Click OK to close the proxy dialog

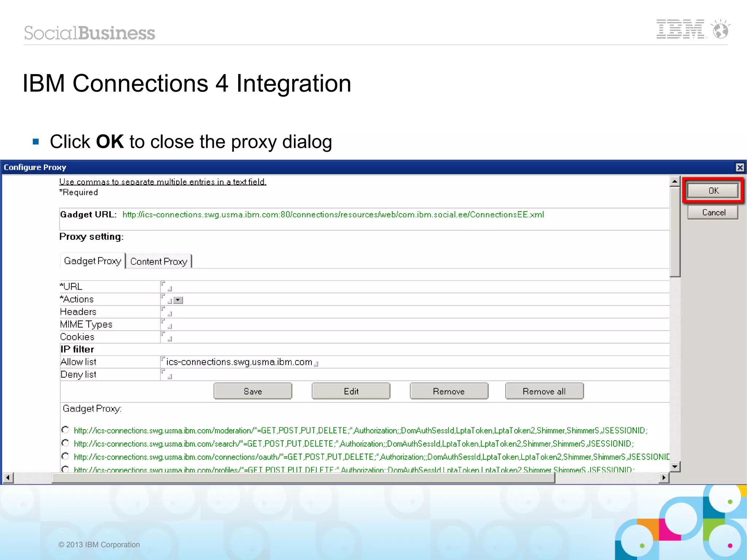[x=713, y=190]
